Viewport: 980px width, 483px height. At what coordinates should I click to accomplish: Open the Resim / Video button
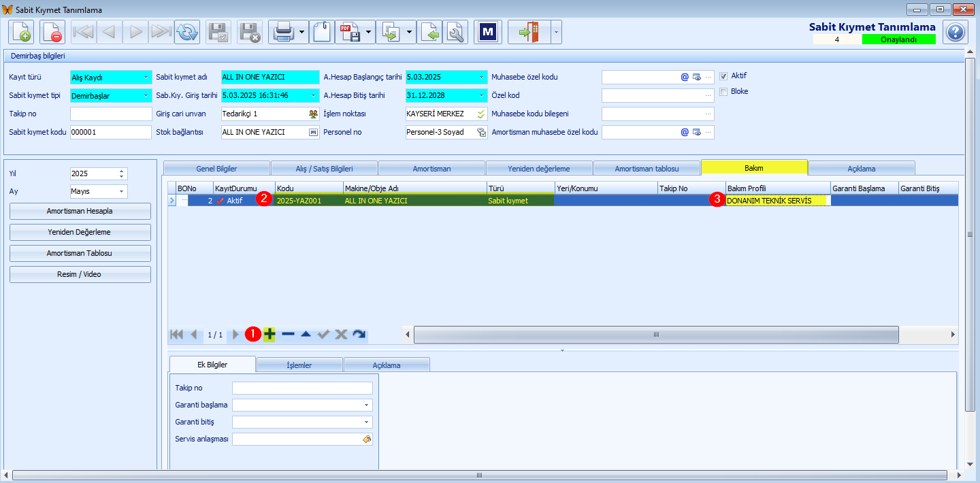click(80, 274)
